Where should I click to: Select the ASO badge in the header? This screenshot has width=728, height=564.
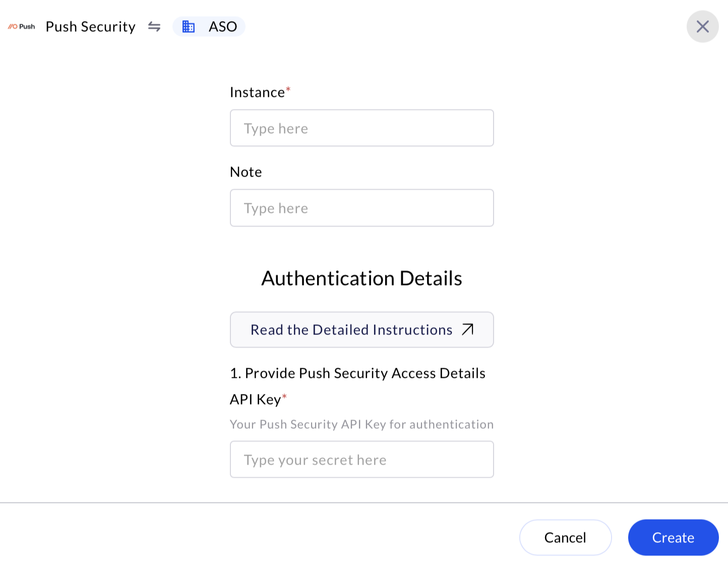coord(209,26)
